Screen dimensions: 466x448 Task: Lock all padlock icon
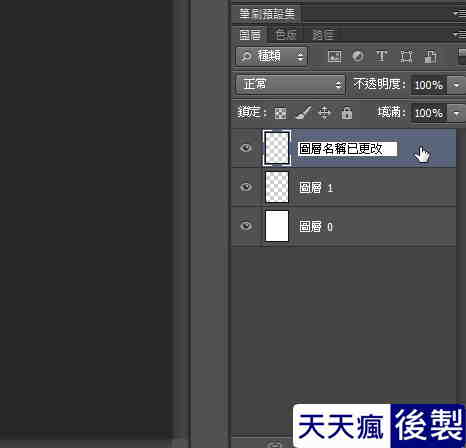347,113
